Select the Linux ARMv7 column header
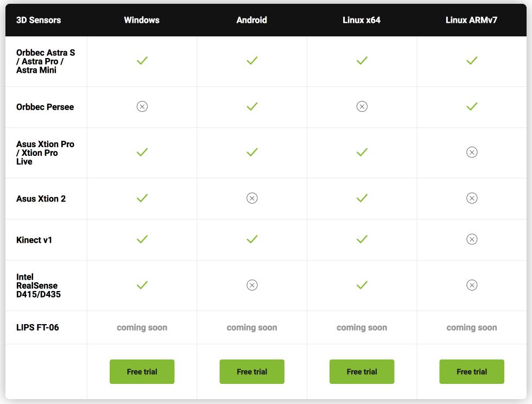Viewport: 532px width, 404px height. tap(472, 20)
